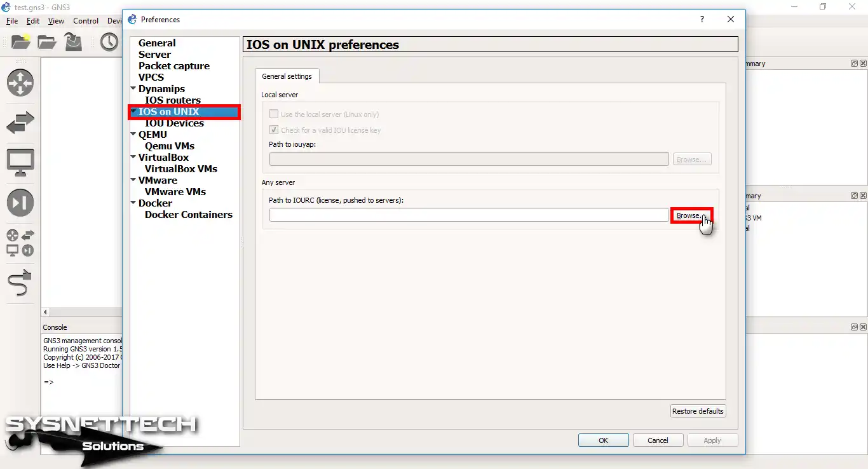Select Docker in the preferences tree
Image resolution: width=868 pixels, height=469 pixels.
click(x=155, y=203)
